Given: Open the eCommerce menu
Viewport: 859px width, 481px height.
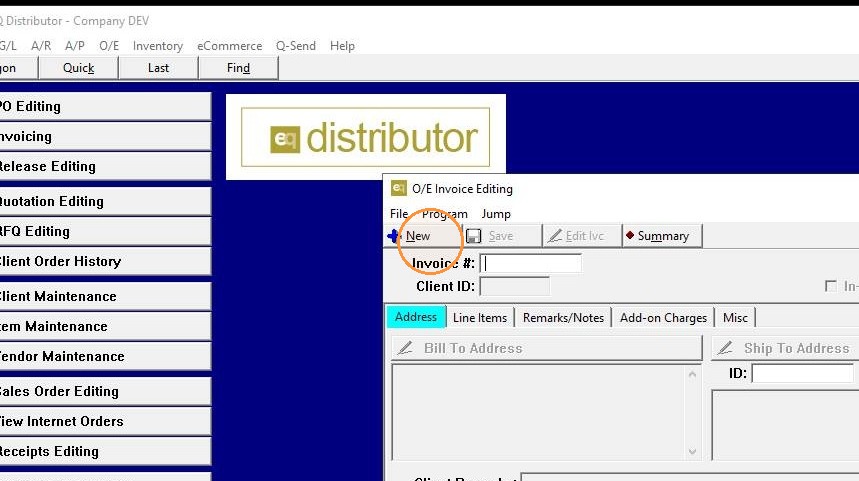Looking at the screenshot, I should tap(230, 46).
